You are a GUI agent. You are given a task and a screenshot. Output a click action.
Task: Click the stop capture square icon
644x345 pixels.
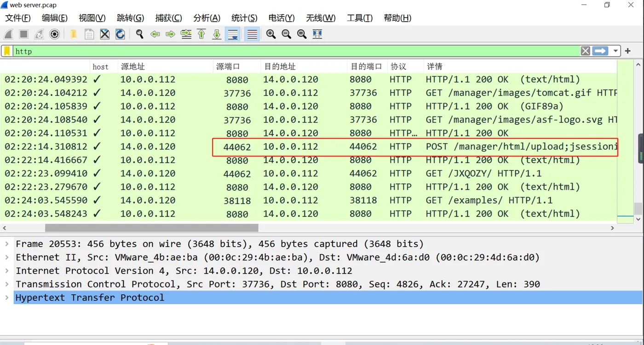(x=24, y=34)
